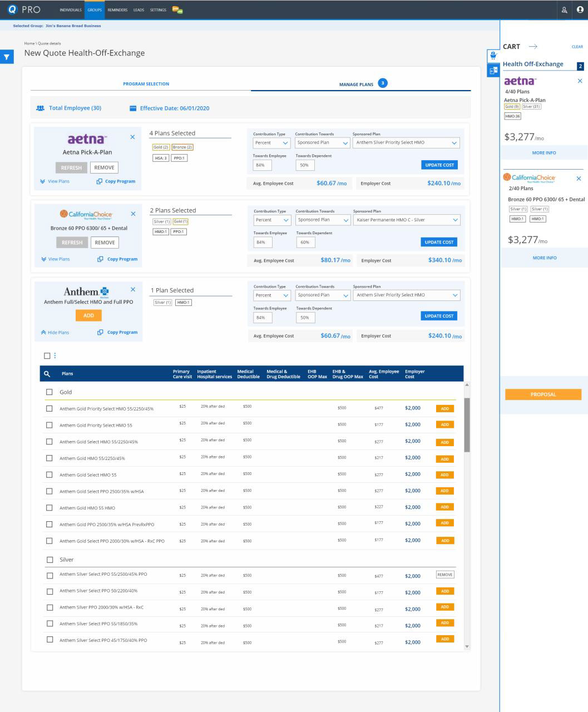Check Anthem Gold HMO 55/2250/45% checkbox
588x712 pixels.
(49, 458)
